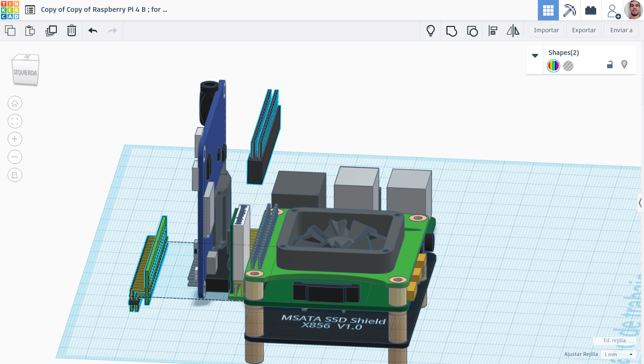Zoom out with minus button
This screenshot has height=364, width=644.
[15, 157]
